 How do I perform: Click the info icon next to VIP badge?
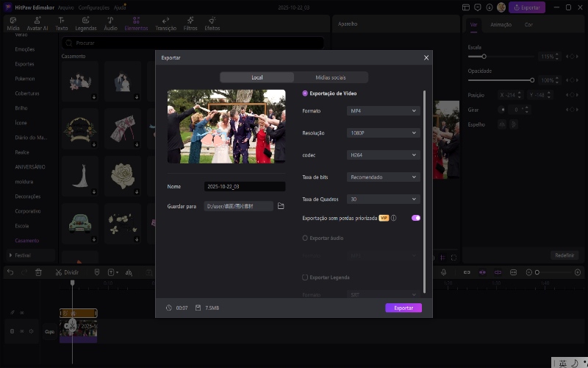(x=394, y=218)
